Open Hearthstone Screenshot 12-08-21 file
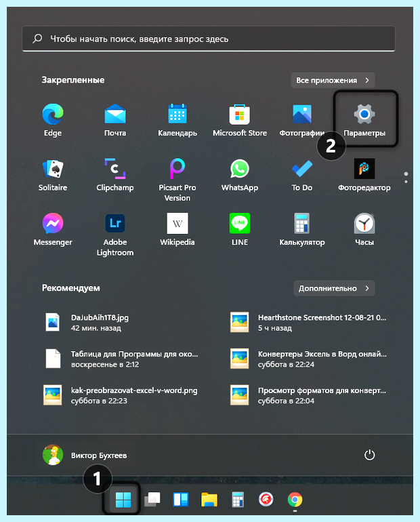This screenshot has width=420, height=522. (308, 322)
